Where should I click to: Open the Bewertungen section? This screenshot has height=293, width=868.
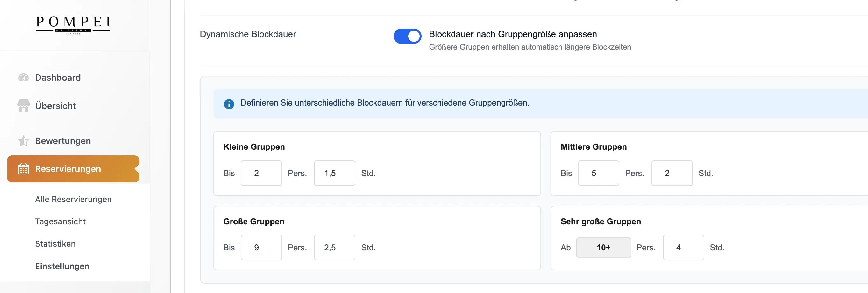(63, 141)
